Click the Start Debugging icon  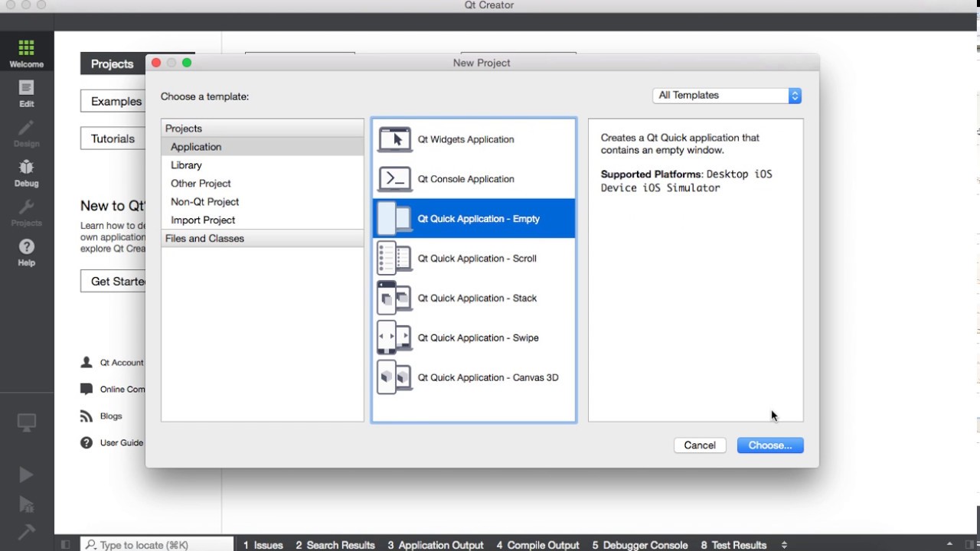[x=26, y=504]
